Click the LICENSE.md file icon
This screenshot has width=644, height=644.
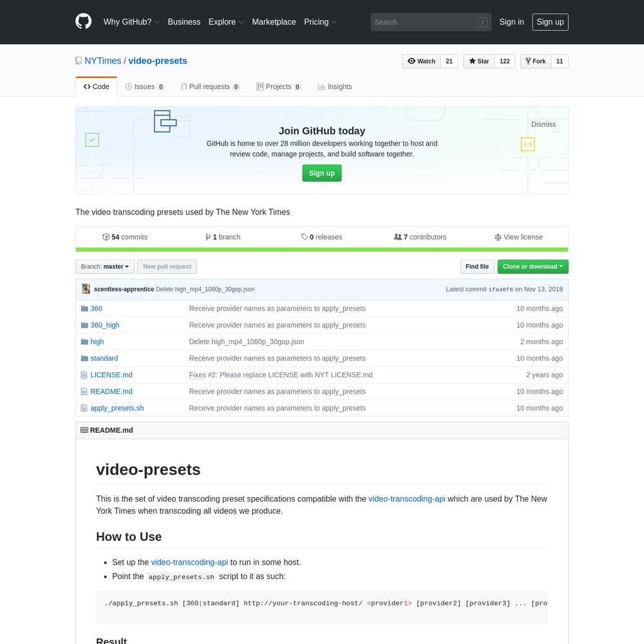pos(84,375)
